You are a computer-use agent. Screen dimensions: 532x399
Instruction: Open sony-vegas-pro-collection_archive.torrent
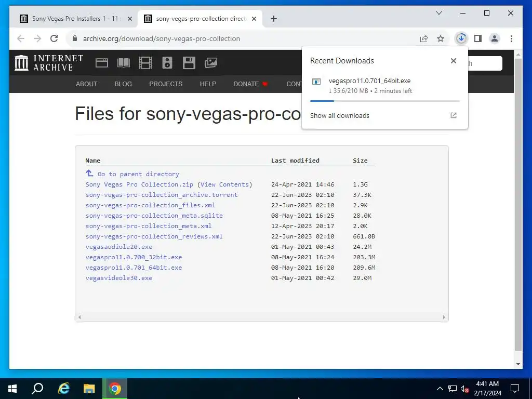[162, 195]
